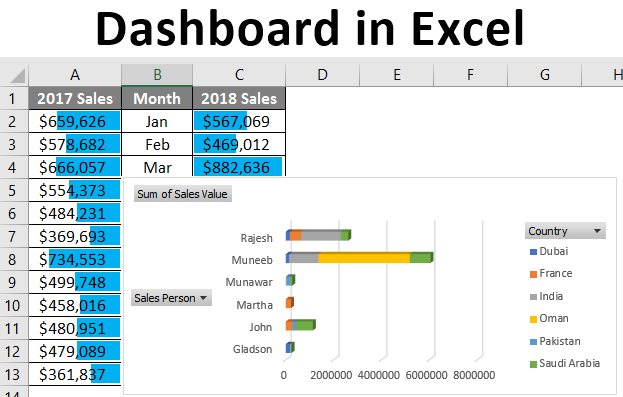
Task: Select column B header
Action: pyautogui.click(x=157, y=75)
